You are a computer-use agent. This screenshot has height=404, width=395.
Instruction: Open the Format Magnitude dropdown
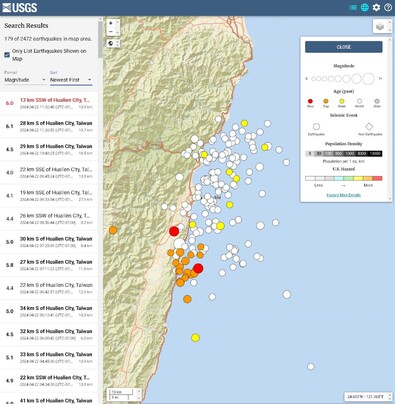tap(25, 80)
